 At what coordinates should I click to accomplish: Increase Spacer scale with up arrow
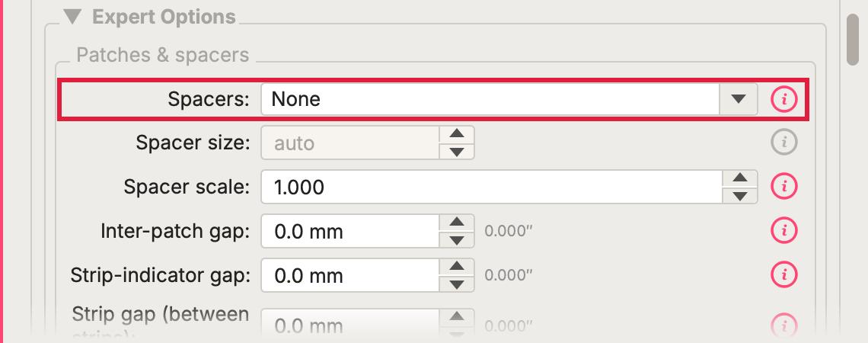click(740, 178)
